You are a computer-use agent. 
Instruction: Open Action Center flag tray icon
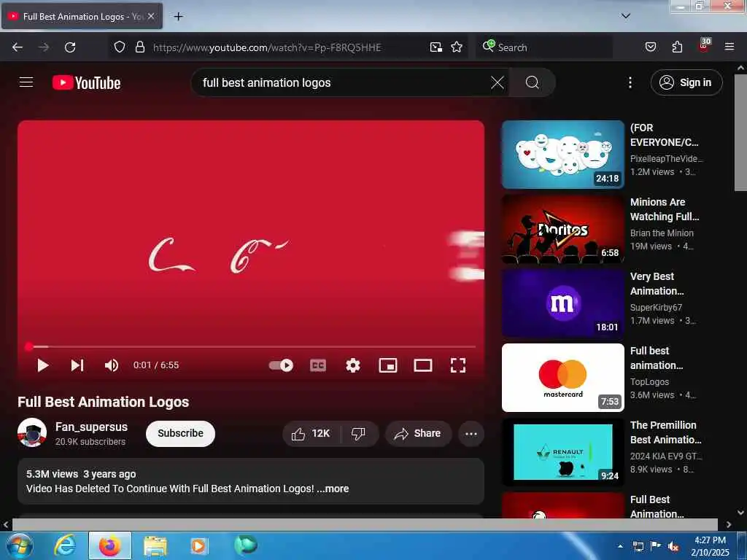click(656, 546)
